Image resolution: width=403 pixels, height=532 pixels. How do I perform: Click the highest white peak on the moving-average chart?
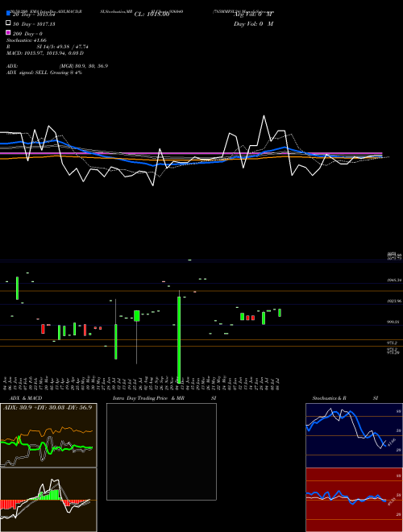click(264, 116)
